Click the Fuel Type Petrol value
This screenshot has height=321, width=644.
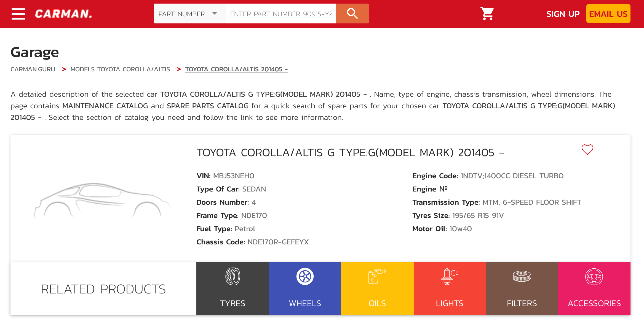[x=245, y=229]
